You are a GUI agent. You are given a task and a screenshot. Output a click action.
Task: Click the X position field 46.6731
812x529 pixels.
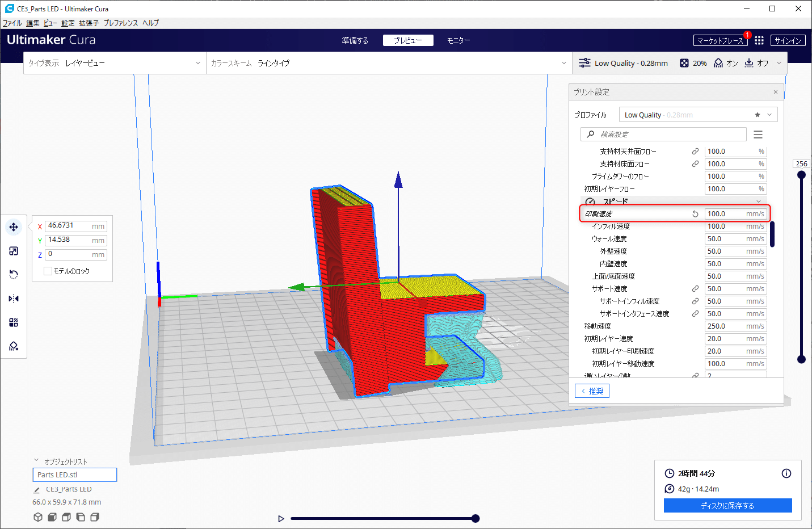(76, 226)
